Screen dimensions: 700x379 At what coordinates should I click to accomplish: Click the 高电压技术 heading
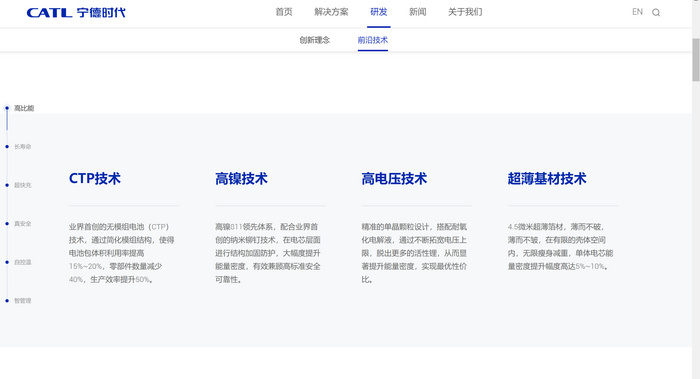click(x=394, y=179)
